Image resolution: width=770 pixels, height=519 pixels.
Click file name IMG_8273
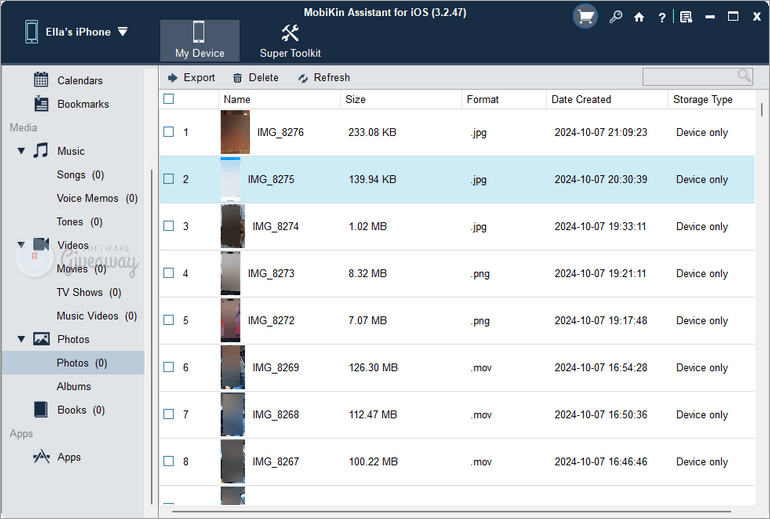(271, 273)
